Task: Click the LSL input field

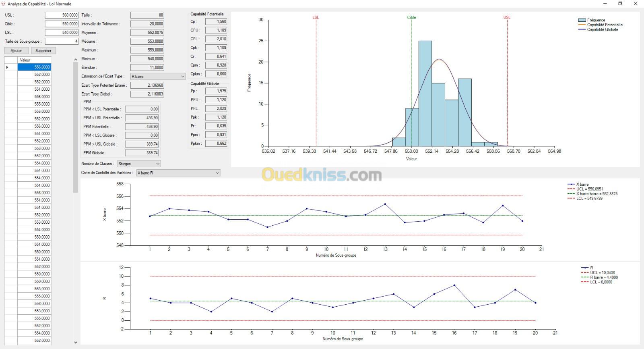Action: [x=62, y=33]
